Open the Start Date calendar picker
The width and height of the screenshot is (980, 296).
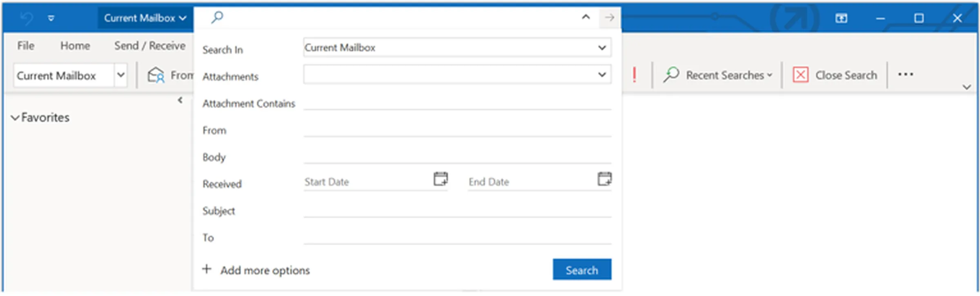[441, 179]
